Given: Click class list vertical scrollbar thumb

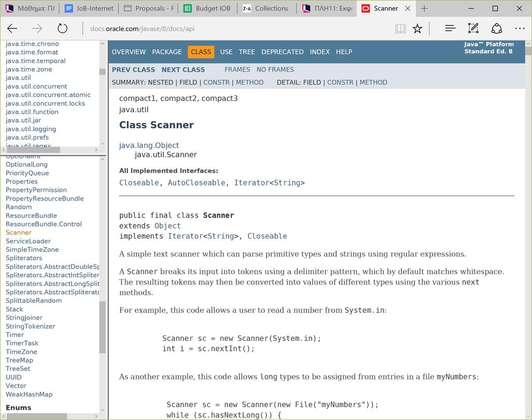Looking at the screenshot, I should coord(102,327).
